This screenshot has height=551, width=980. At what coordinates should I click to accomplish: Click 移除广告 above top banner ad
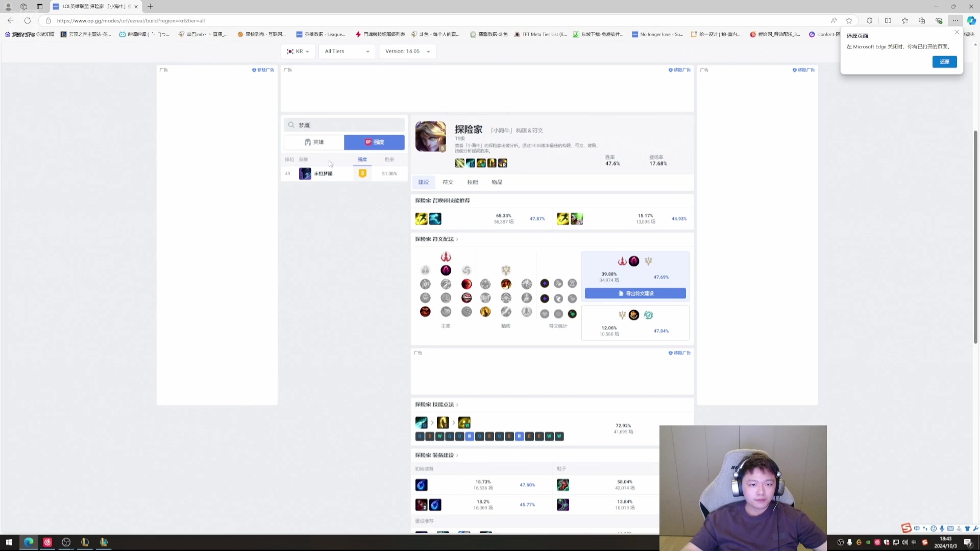click(679, 70)
